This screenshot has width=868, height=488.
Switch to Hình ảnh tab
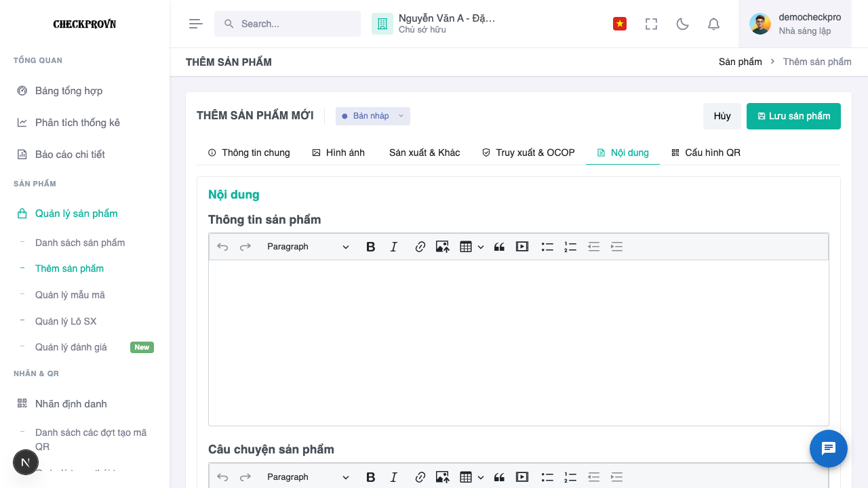pos(338,152)
